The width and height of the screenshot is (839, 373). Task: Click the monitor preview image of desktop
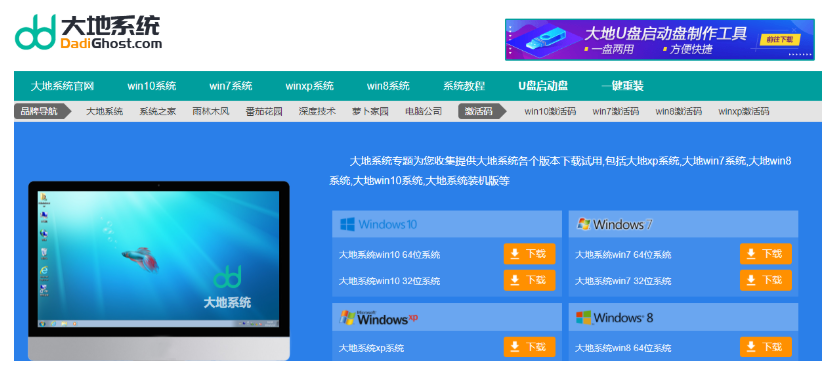[x=159, y=270]
